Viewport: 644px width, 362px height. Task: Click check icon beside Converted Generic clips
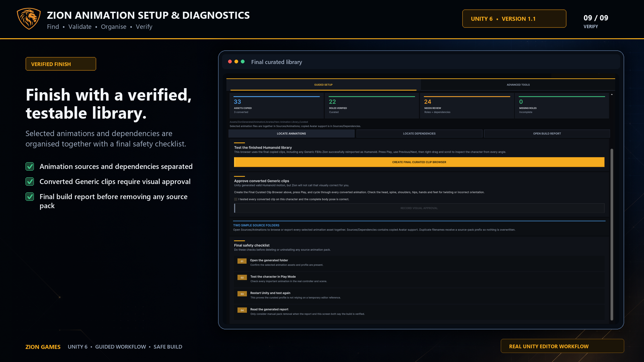pos(30,181)
